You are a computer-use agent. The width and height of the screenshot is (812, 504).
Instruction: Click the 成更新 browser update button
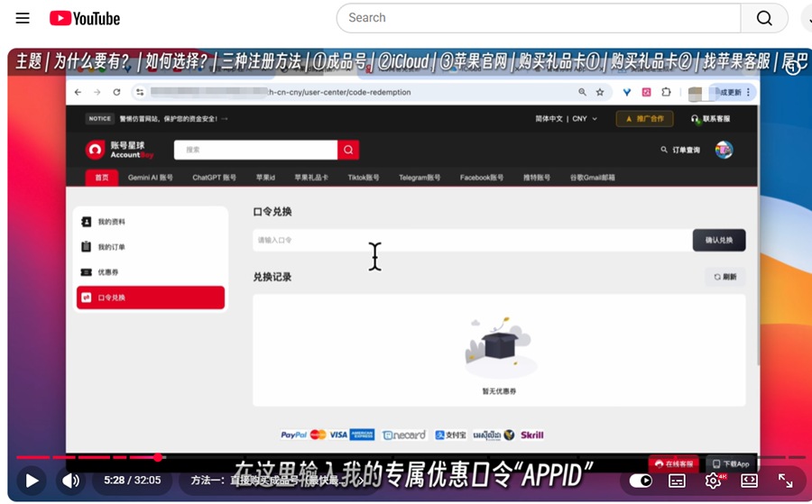tap(730, 92)
